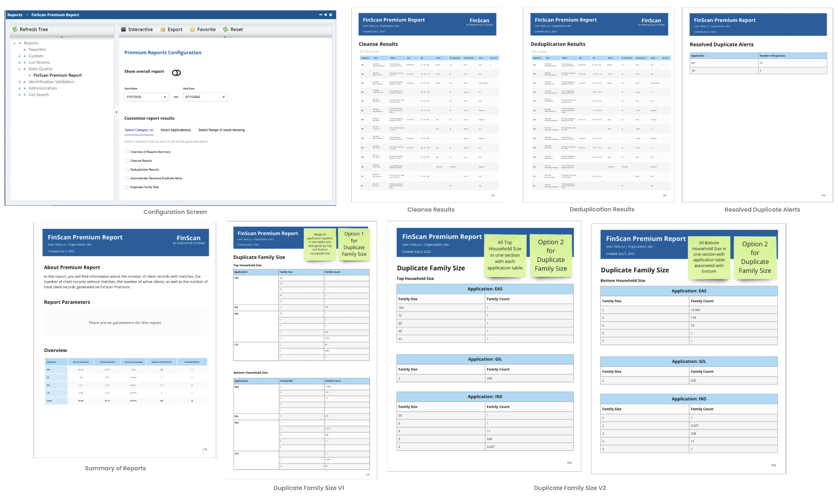
Task: Click the Reset button label
Action: (x=237, y=29)
